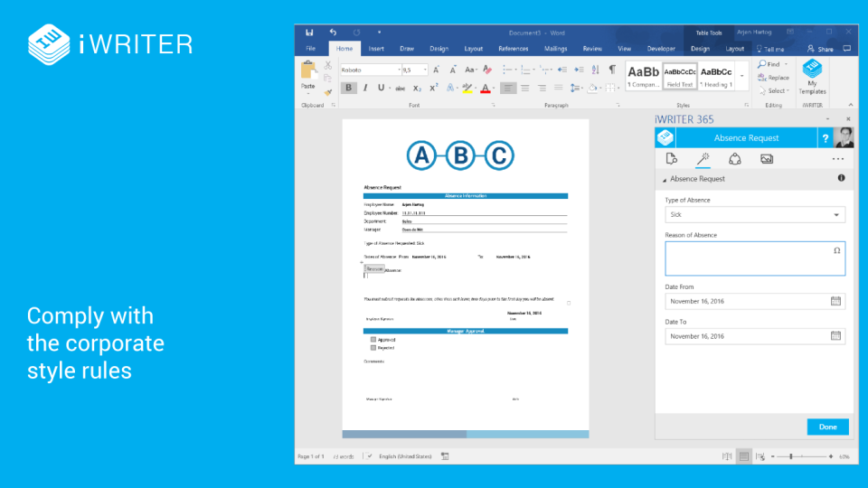
Task: Open Date To calendar picker
Action: pyautogui.click(x=835, y=336)
